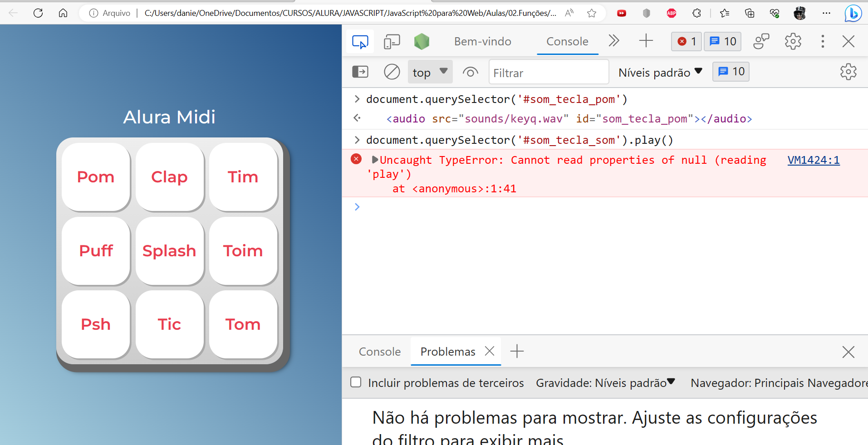The height and width of the screenshot is (445, 868).
Task: Show more DevTools tabs chevron
Action: pos(614,41)
